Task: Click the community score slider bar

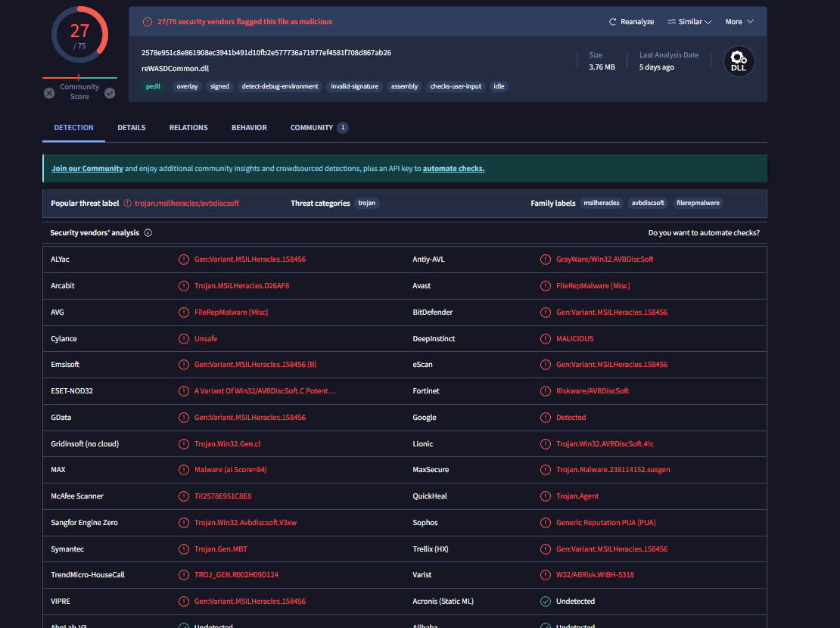Action: 79,78
